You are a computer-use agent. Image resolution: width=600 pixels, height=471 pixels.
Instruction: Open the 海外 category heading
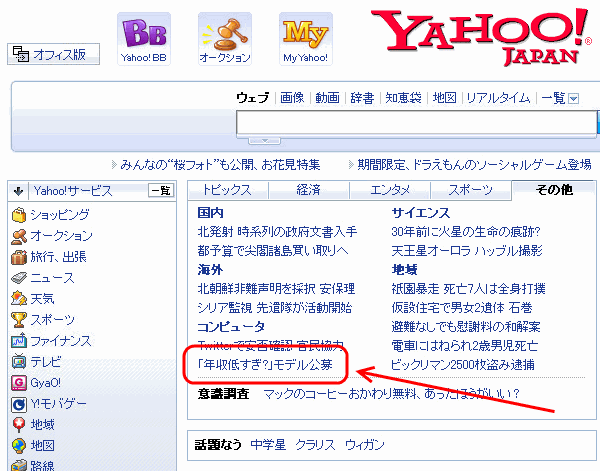coord(210,270)
